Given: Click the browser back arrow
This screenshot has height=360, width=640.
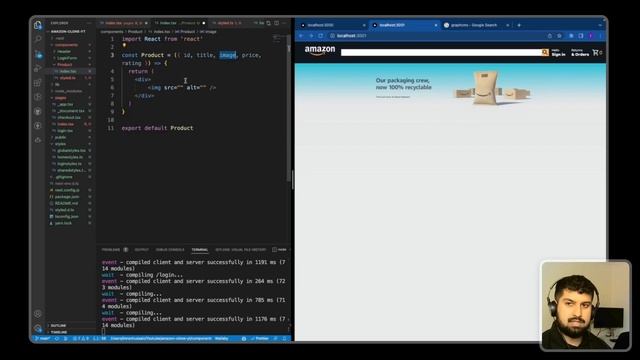Looking at the screenshot, I should (301, 36).
